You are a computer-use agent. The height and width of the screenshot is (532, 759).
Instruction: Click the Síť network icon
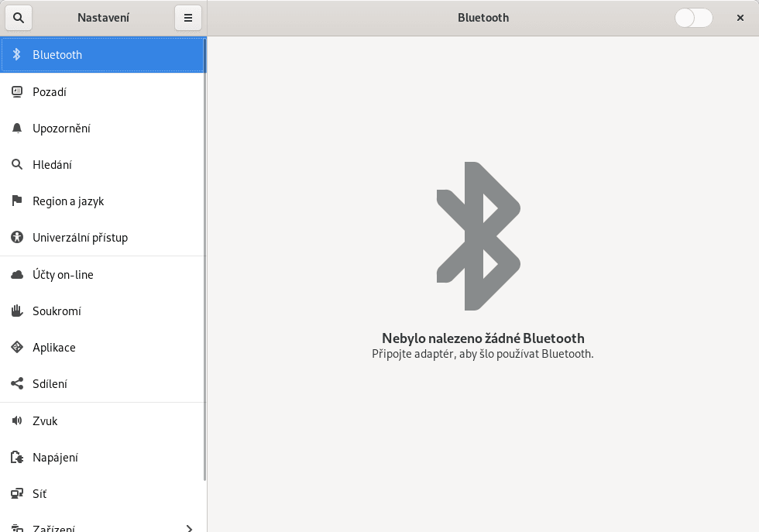[x=17, y=493]
